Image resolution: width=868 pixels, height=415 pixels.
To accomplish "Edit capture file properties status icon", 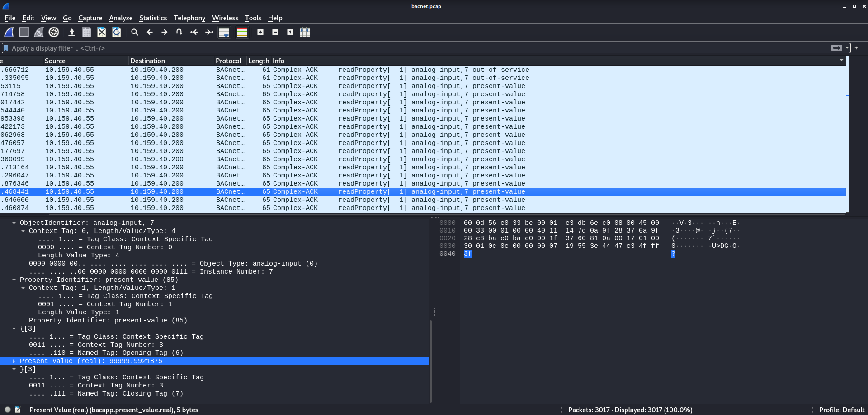I will click(x=18, y=410).
